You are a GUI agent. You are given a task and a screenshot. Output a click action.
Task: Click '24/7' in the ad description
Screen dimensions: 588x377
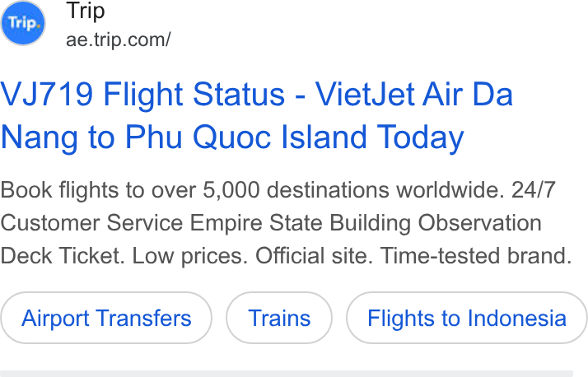point(534,189)
